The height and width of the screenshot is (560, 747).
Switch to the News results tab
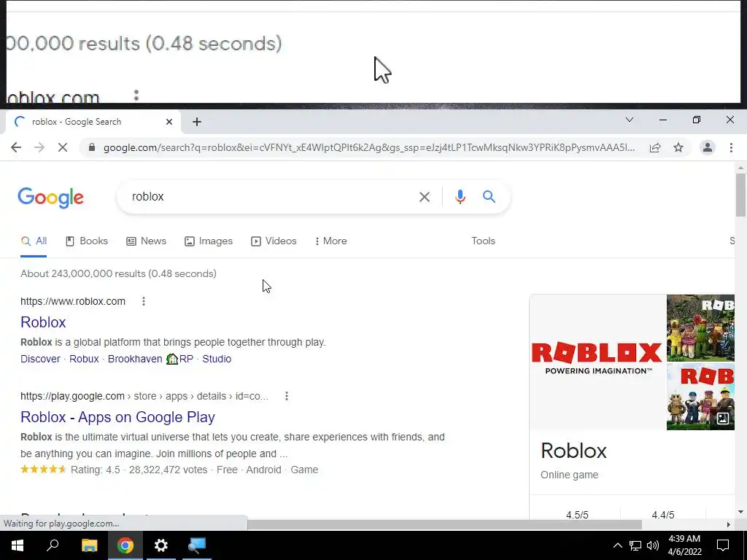pyautogui.click(x=146, y=241)
